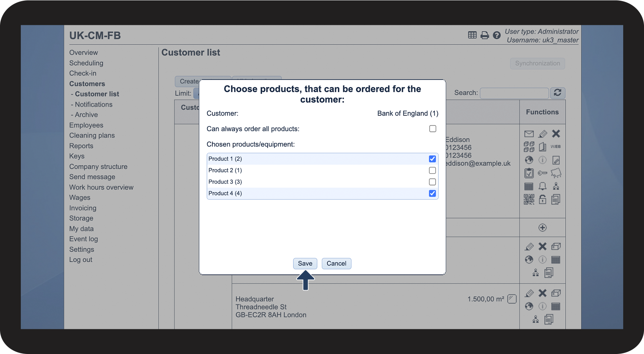Open Company structure in the sidebar

[98, 167]
